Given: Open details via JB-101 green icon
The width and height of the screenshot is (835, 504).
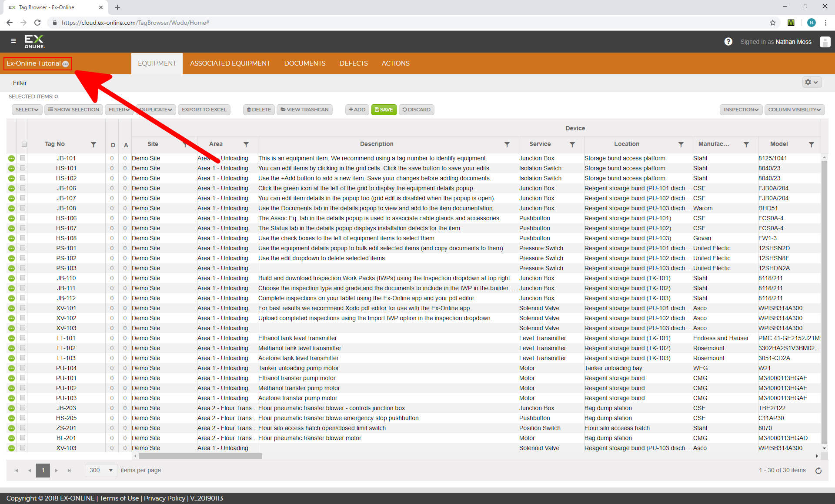Looking at the screenshot, I should (x=11, y=159).
